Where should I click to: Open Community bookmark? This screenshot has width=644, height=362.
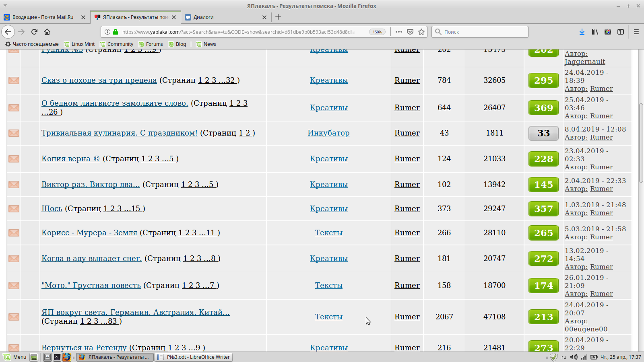coord(117,44)
